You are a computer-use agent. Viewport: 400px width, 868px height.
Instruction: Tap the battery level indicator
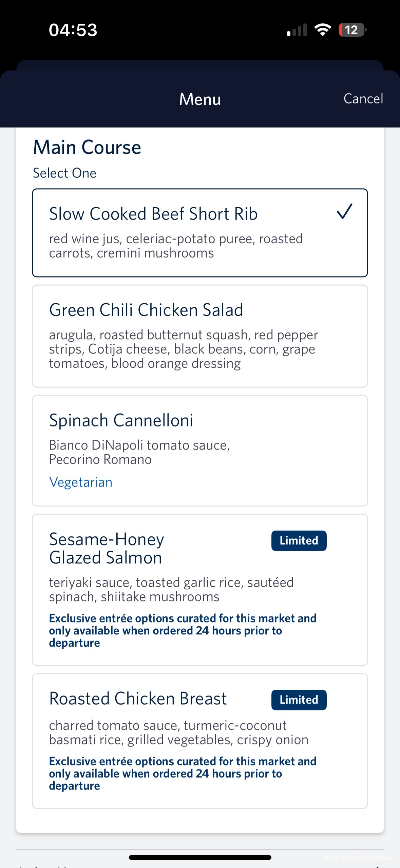tap(352, 30)
